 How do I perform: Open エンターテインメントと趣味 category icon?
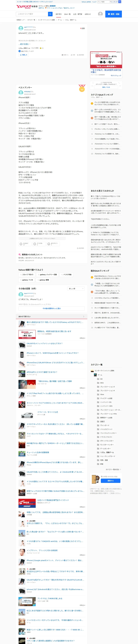[x=92, y=371]
